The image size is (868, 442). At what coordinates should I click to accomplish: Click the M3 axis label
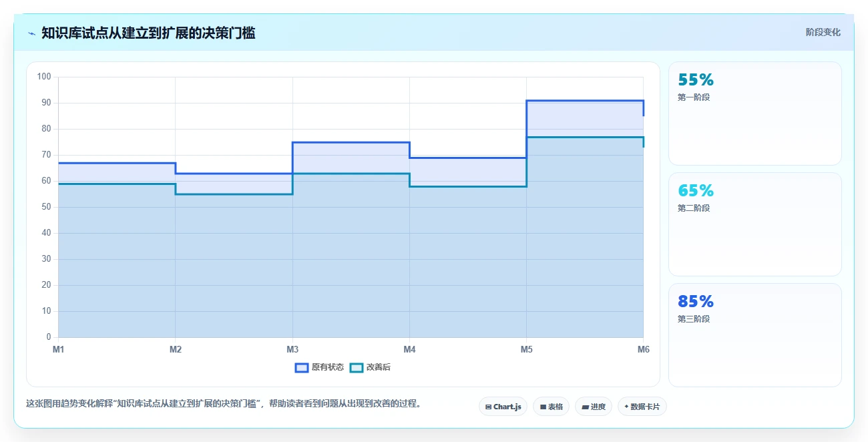(292, 349)
